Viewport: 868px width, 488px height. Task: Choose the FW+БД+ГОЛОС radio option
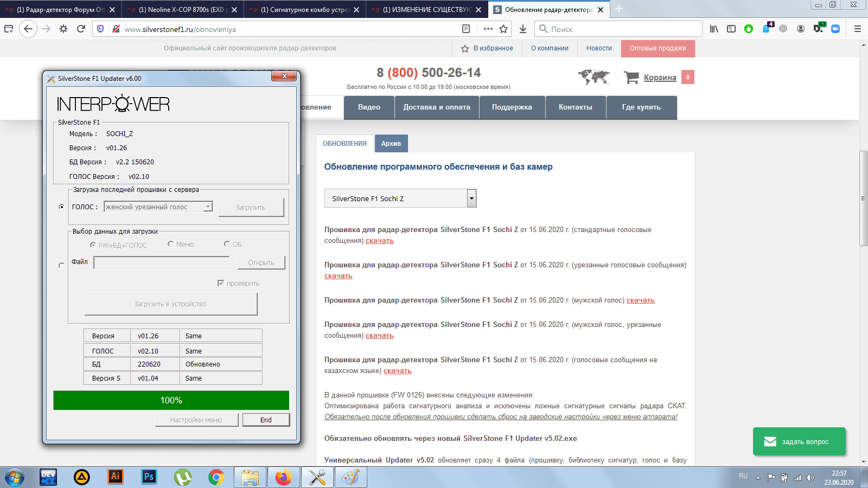(x=93, y=245)
